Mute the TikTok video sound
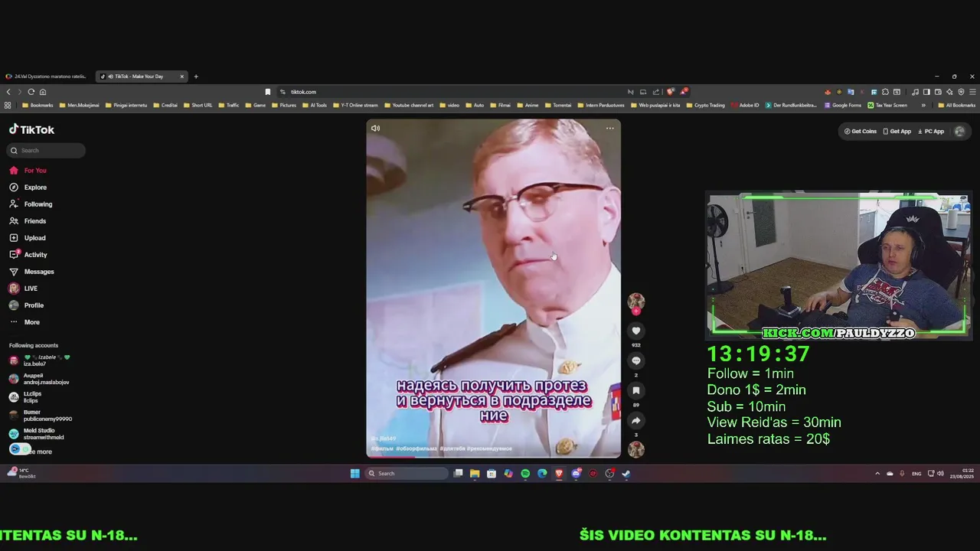Screen dimensions: 980x551 click(x=375, y=128)
